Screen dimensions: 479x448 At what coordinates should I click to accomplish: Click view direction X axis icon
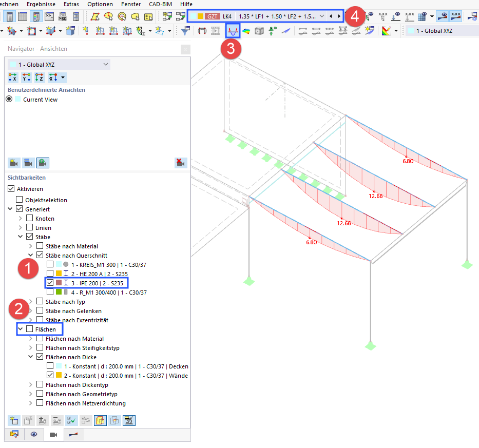point(13,77)
